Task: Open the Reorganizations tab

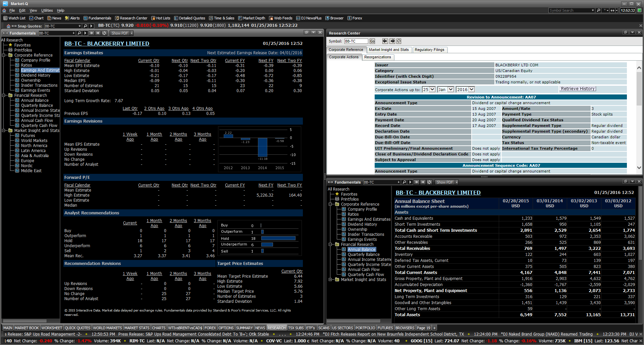Action: click(378, 57)
